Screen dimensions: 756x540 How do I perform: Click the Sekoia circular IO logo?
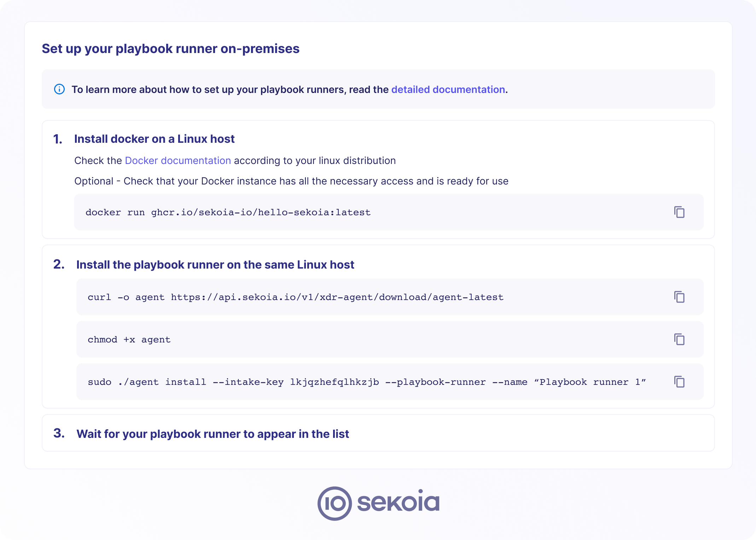point(335,503)
